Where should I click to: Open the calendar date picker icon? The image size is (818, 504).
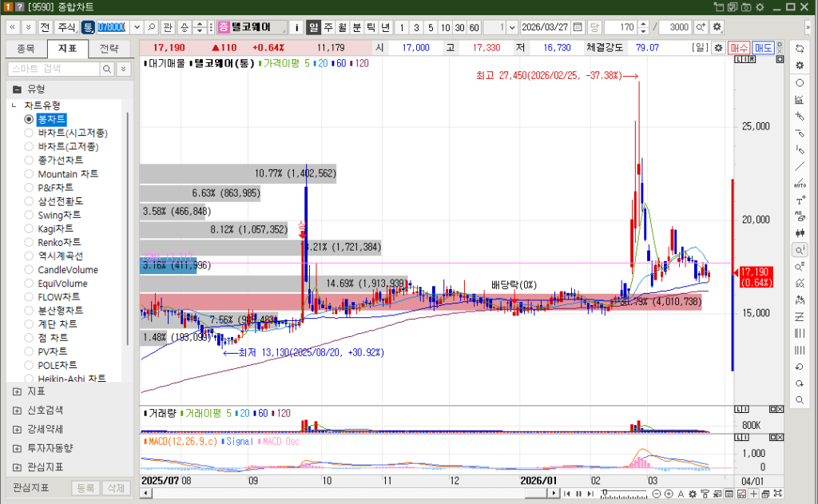(x=578, y=26)
